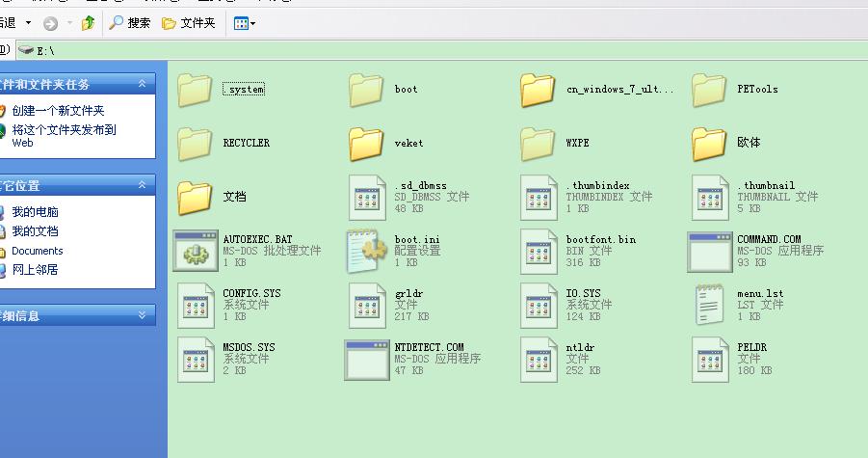Collapse the 其它位置 panel
Image resolution: width=868 pixels, height=458 pixels.
click(x=143, y=185)
